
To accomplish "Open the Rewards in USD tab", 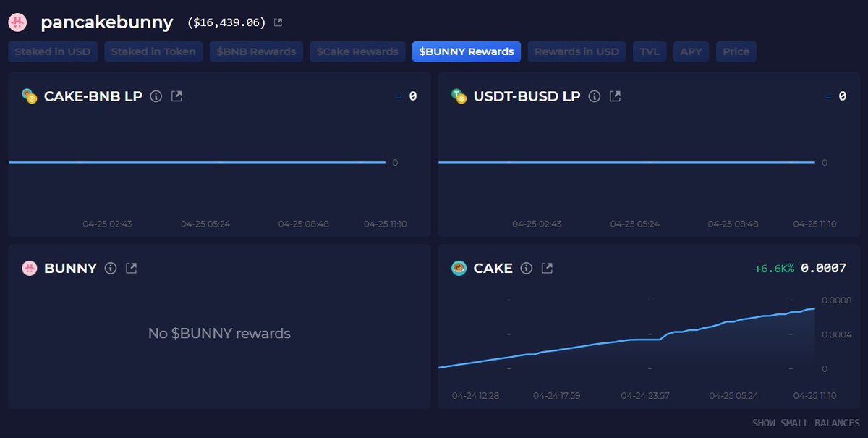I will [576, 51].
